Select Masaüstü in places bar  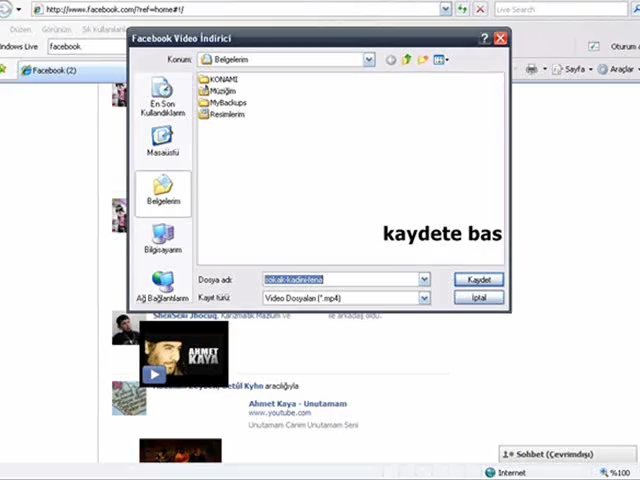point(162,141)
